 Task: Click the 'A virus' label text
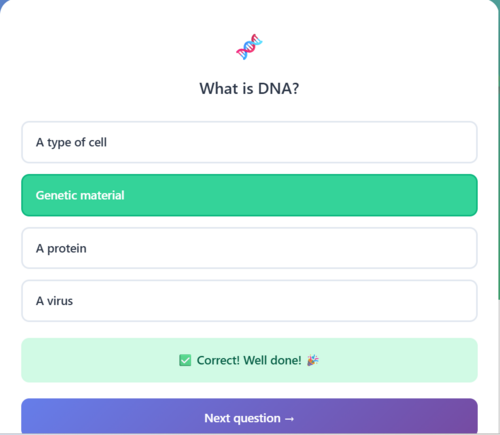tap(54, 301)
